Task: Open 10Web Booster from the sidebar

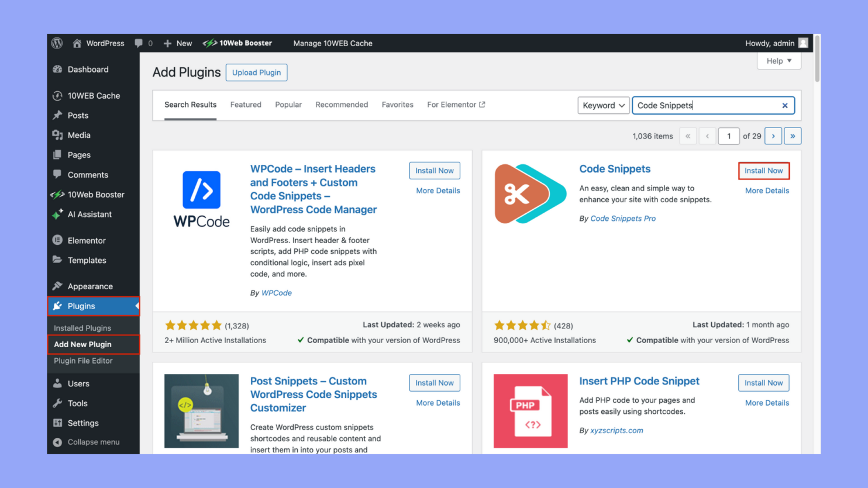Action: [x=58, y=194]
